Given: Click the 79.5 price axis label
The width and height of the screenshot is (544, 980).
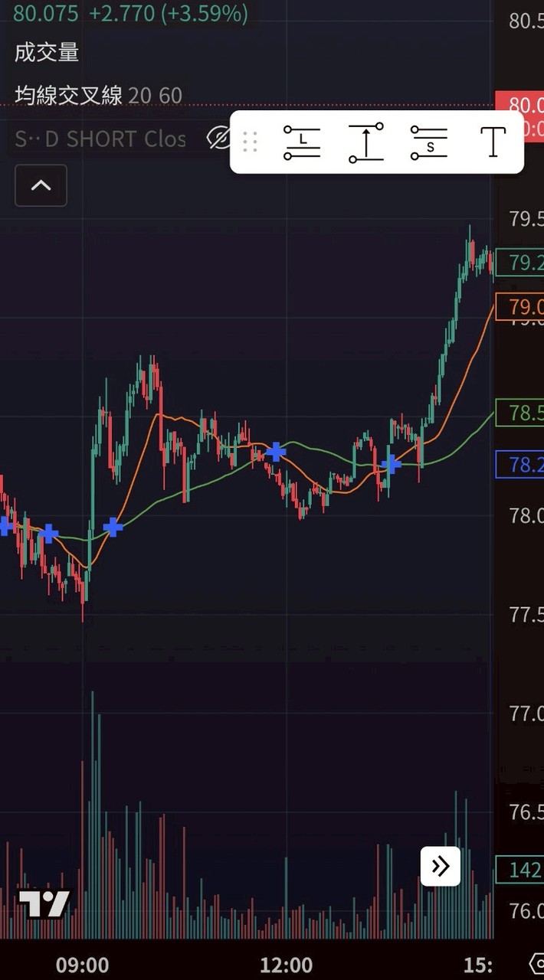Looking at the screenshot, I should click(526, 219).
